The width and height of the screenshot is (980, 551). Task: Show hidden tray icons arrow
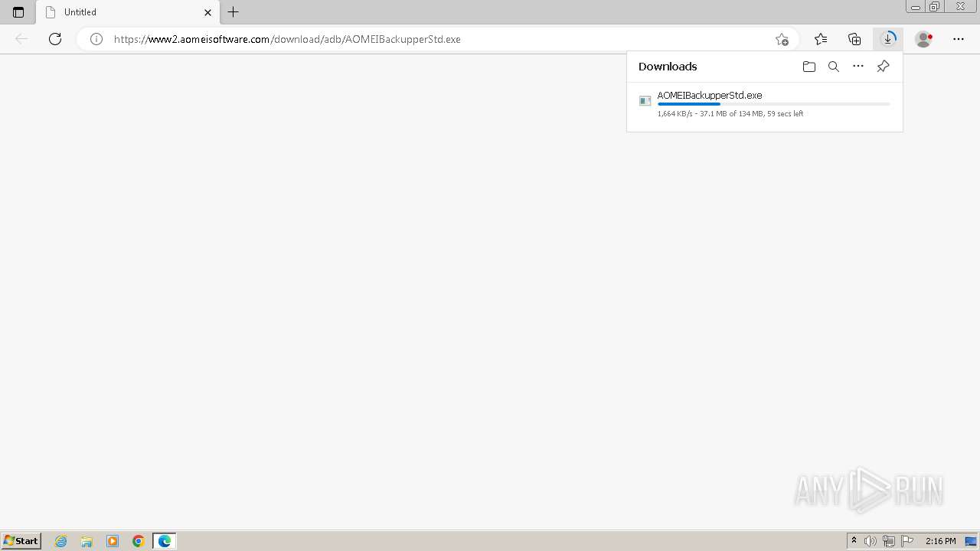tap(854, 541)
